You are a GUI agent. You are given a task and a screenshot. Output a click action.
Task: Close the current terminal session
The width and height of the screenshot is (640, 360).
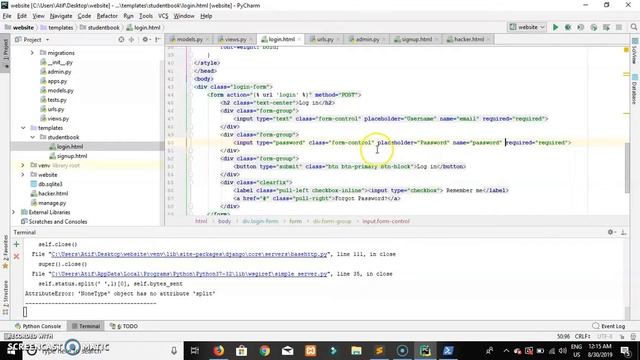[x=16, y=256]
